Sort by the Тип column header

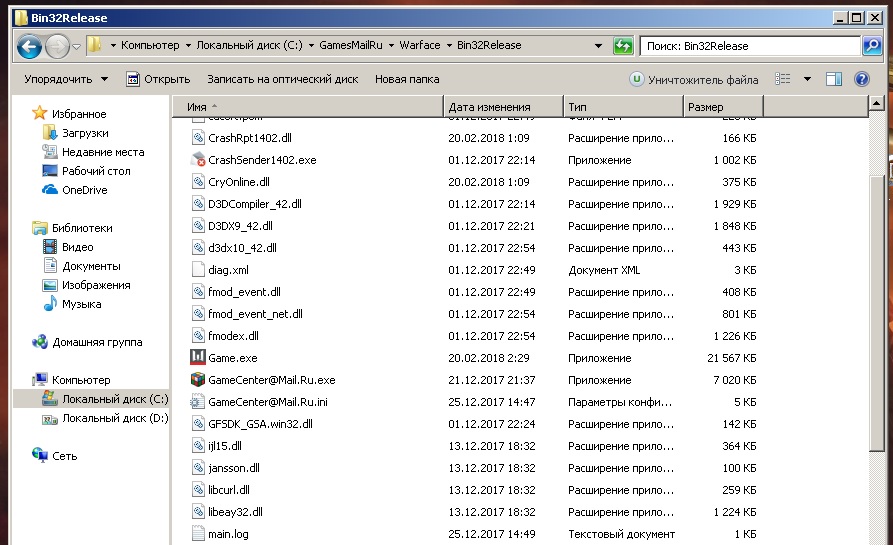point(623,106)
